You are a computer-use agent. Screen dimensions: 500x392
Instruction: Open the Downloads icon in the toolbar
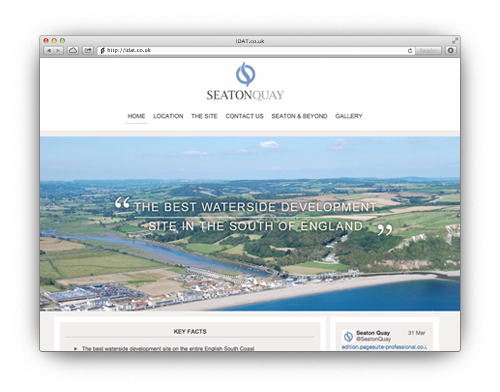(x=451, y=51)
